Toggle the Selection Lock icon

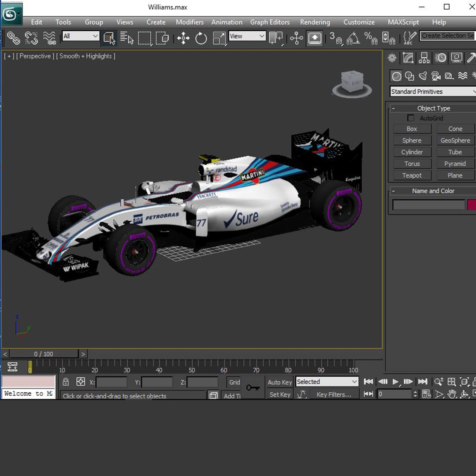coord(66,382)
